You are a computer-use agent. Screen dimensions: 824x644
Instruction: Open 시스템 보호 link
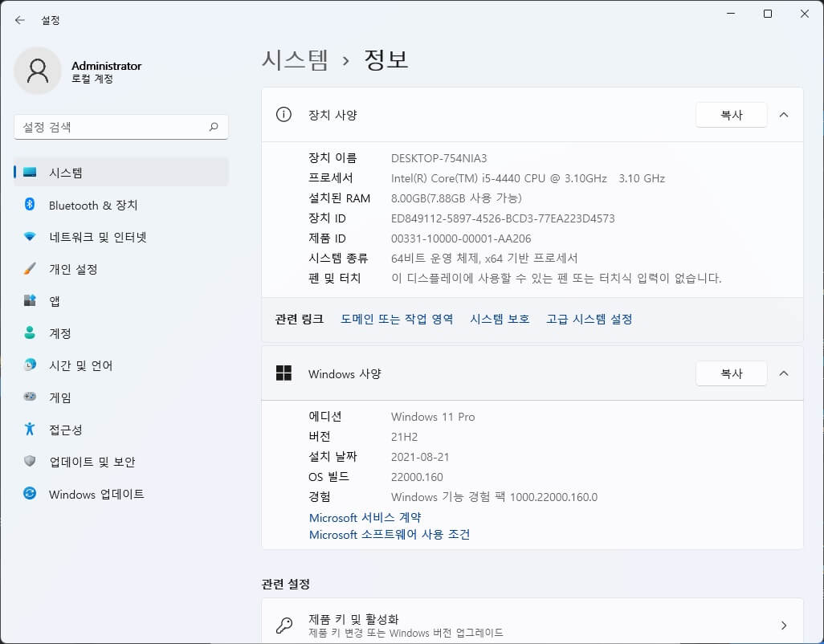500,319
